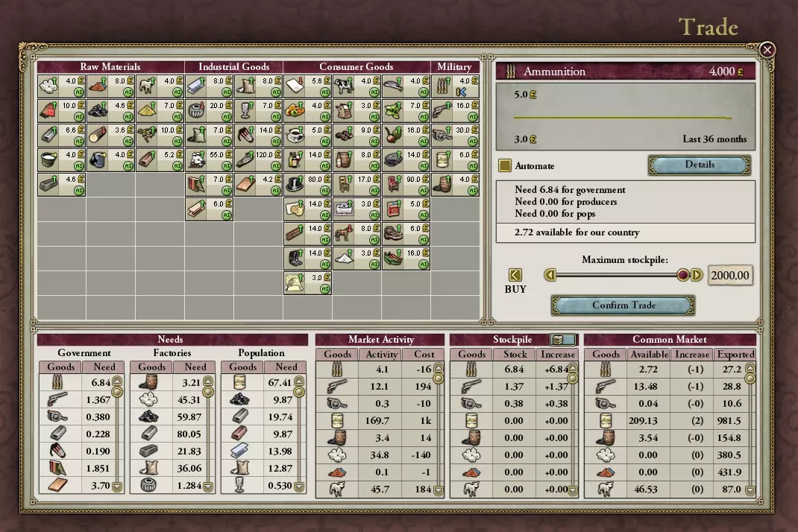This screenshot has height=532, width=798.
Task: Toggle AI automation on the cotton tile
Action: (x=79, y=92)
